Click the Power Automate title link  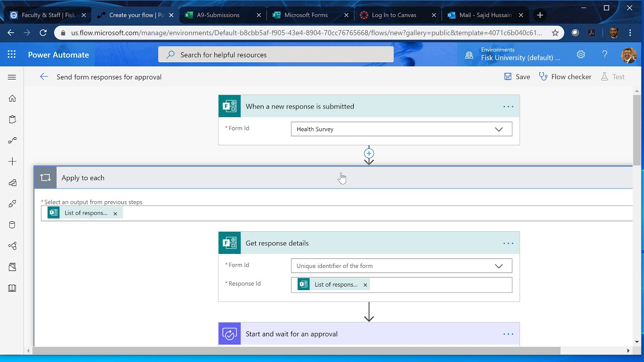[x=58, y=55]
